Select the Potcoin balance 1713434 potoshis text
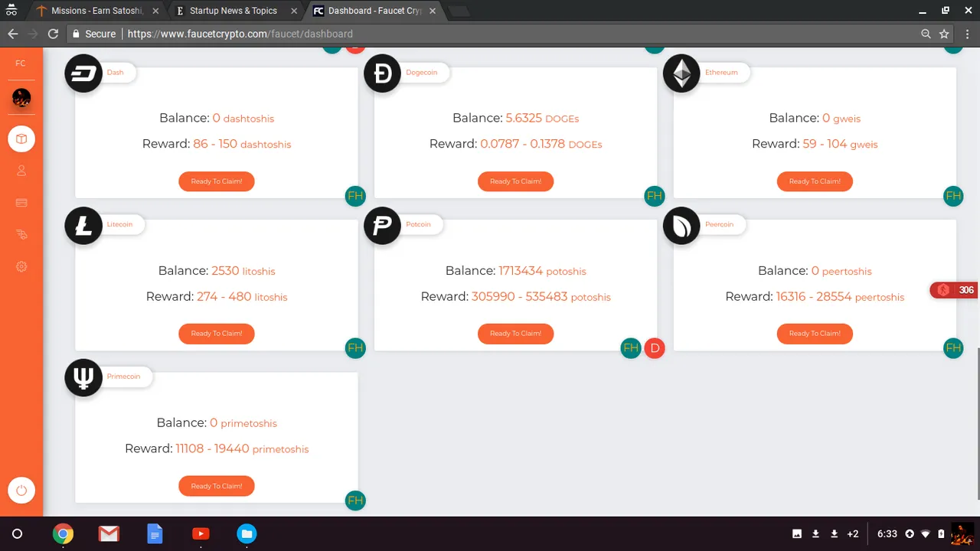The image size is (980, 551). pos(542,270)
